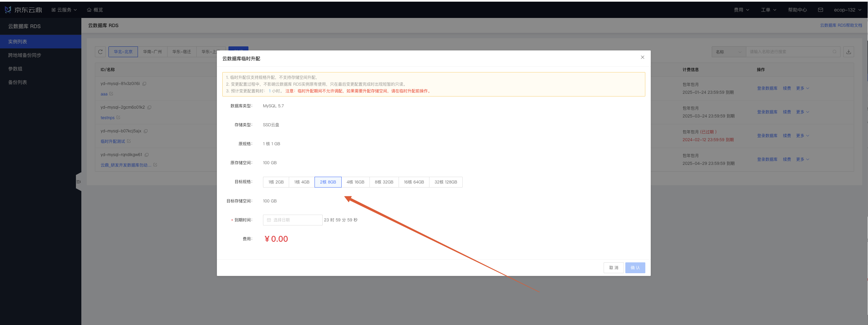The width and height of the screenshot is (868, 325).
Task: Go to 跨地域备份同步 in sidebar
Action: point(25,55)
